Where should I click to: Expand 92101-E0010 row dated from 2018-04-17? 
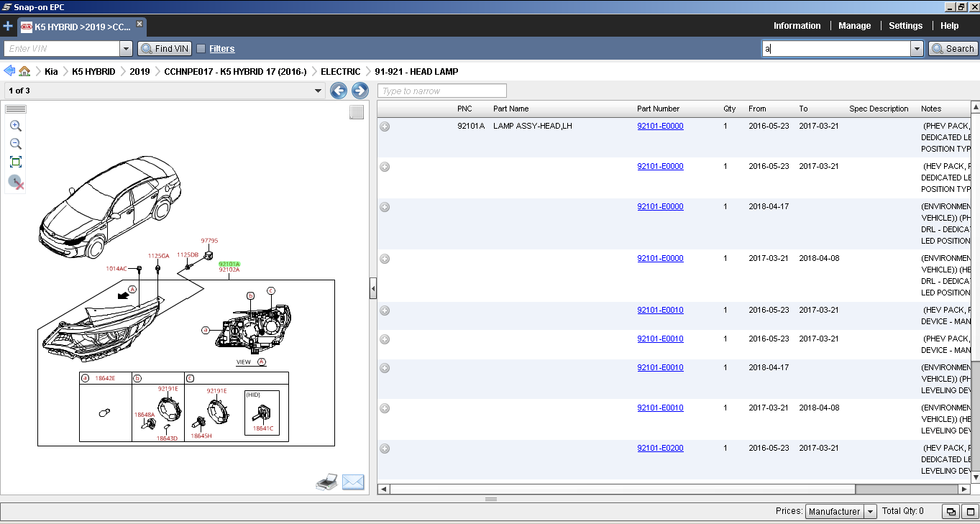click(x=385, y=368)
